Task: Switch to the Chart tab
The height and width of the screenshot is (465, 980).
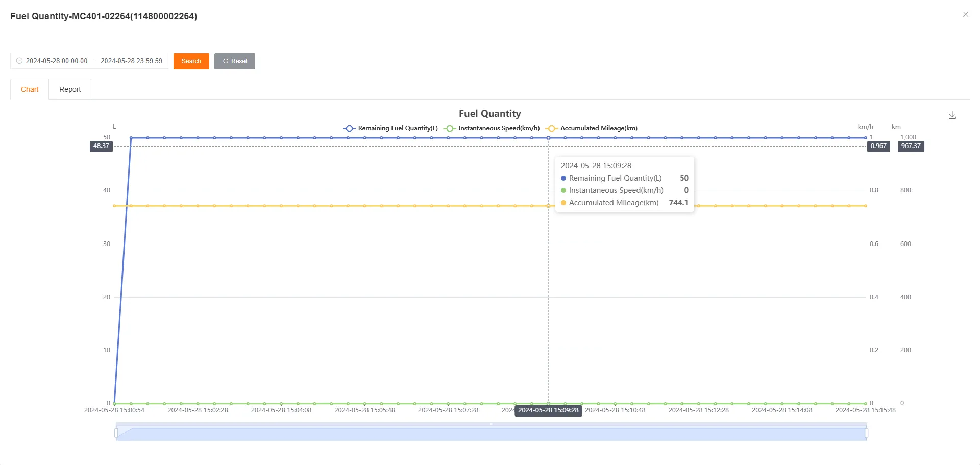Action: [x=30, y=89]
